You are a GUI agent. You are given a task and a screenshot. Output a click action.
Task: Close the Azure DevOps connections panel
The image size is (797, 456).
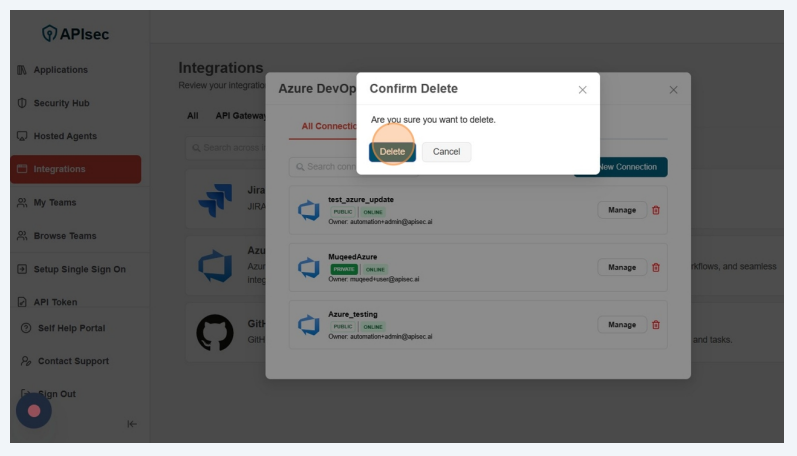pyautogui.click(x=673, y=90)
